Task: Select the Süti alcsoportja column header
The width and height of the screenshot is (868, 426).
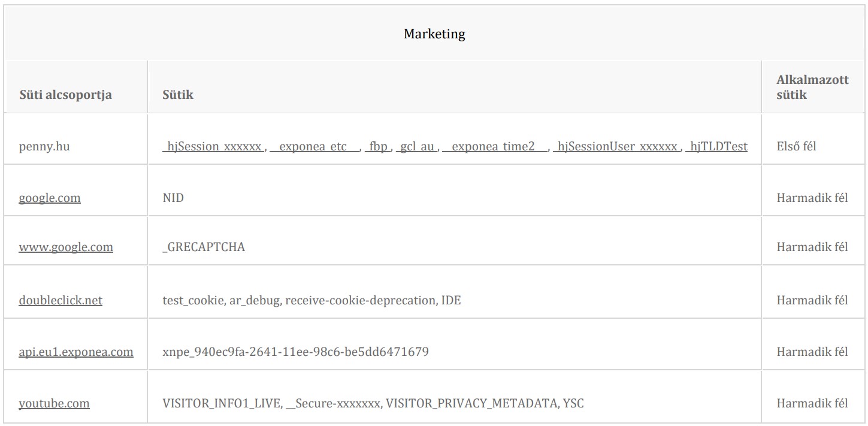Action: click(65, 95)
